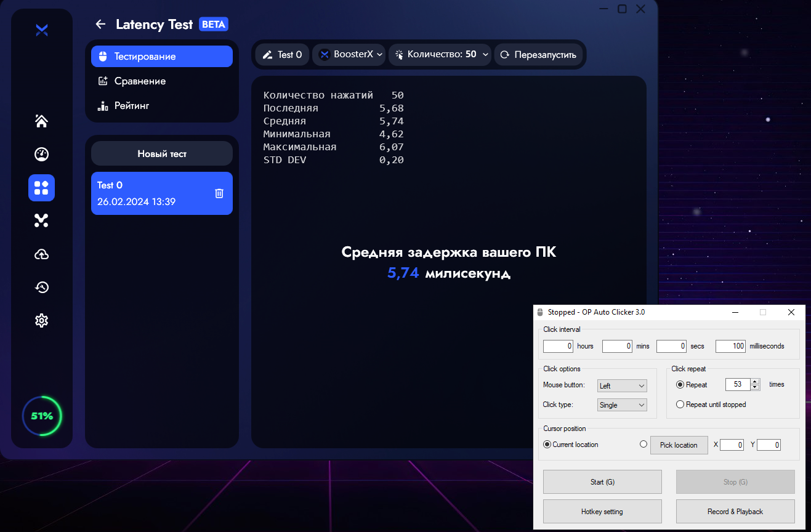Open the Click type dropdown set to Single

point(623,405)
